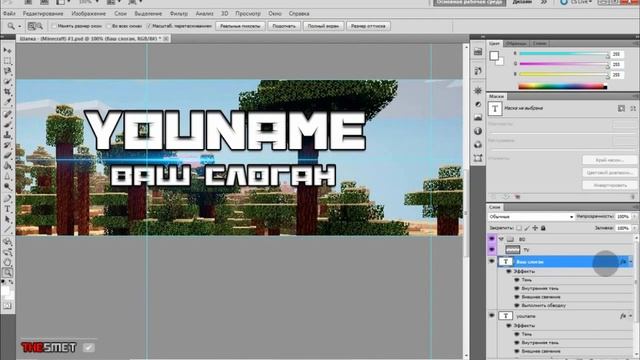Hide the BG group layer
The height and width of the screenshot is (360, 640).
tap(492, 239)
